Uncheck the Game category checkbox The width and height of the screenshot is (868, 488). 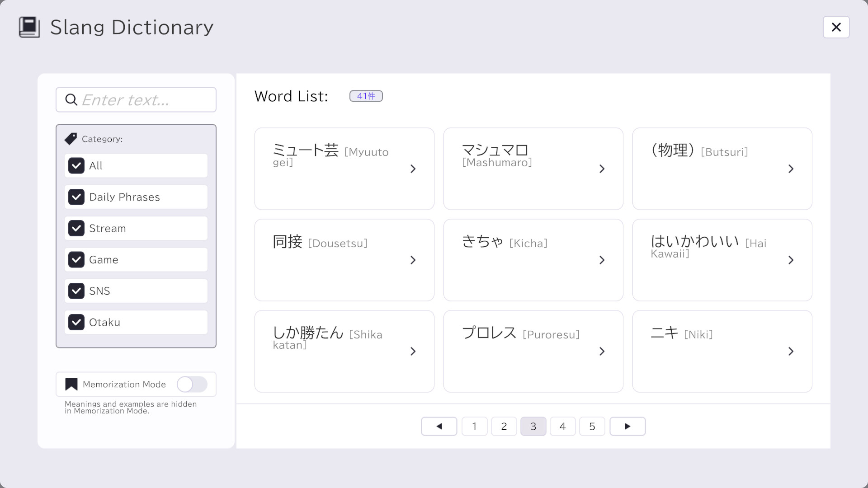(76, 260)
